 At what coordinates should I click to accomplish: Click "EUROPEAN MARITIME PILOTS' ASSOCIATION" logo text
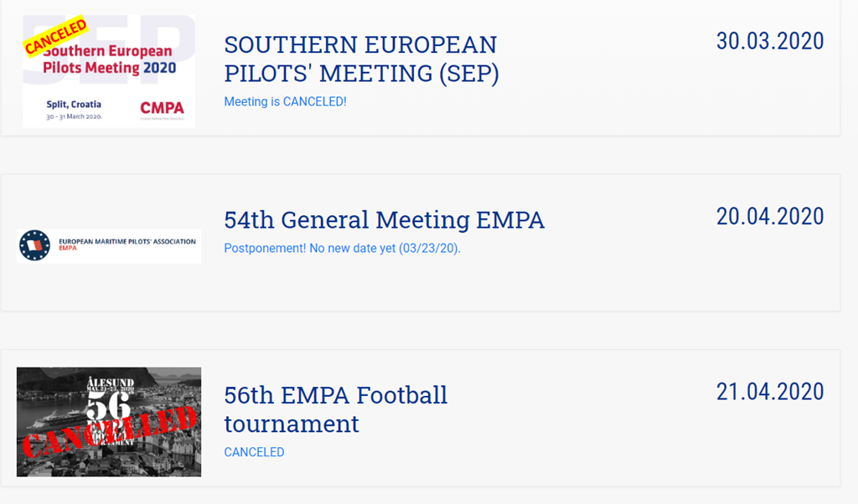(127, 241)
